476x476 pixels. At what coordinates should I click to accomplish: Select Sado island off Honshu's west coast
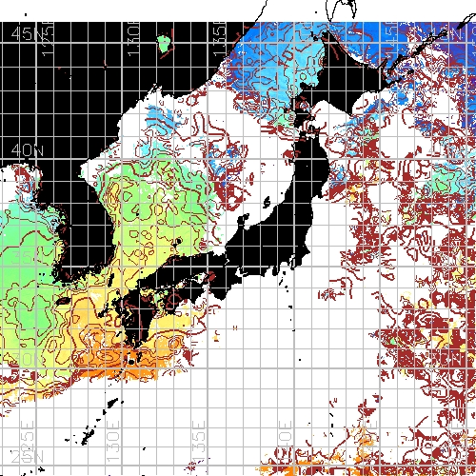click(267, 202)
